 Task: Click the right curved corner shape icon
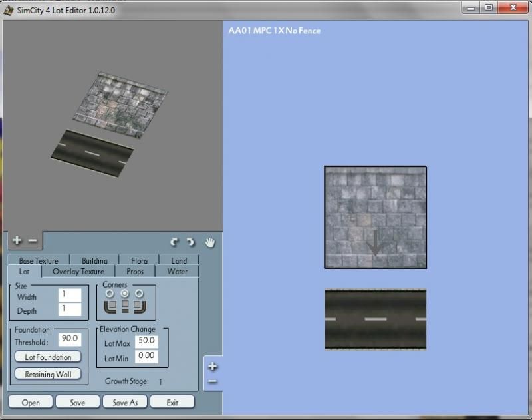pos(140,306)
